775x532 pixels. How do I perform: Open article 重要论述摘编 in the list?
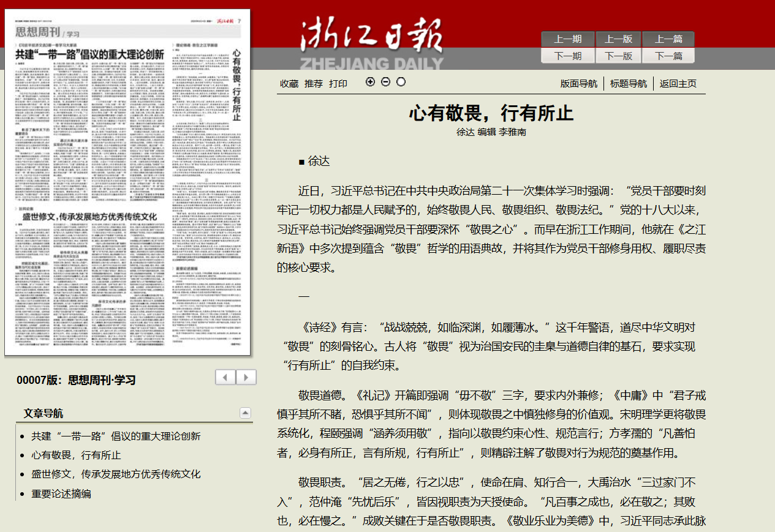point(61,493)
